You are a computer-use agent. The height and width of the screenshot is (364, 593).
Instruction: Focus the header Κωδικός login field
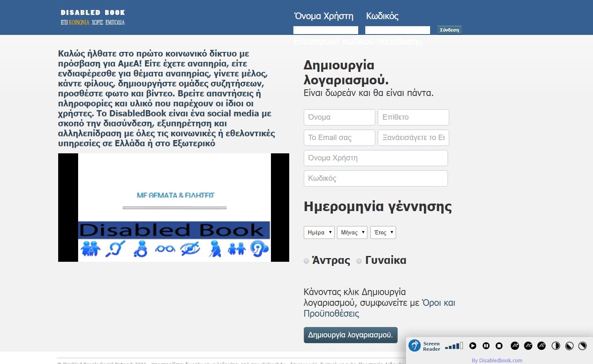[398, 30]
